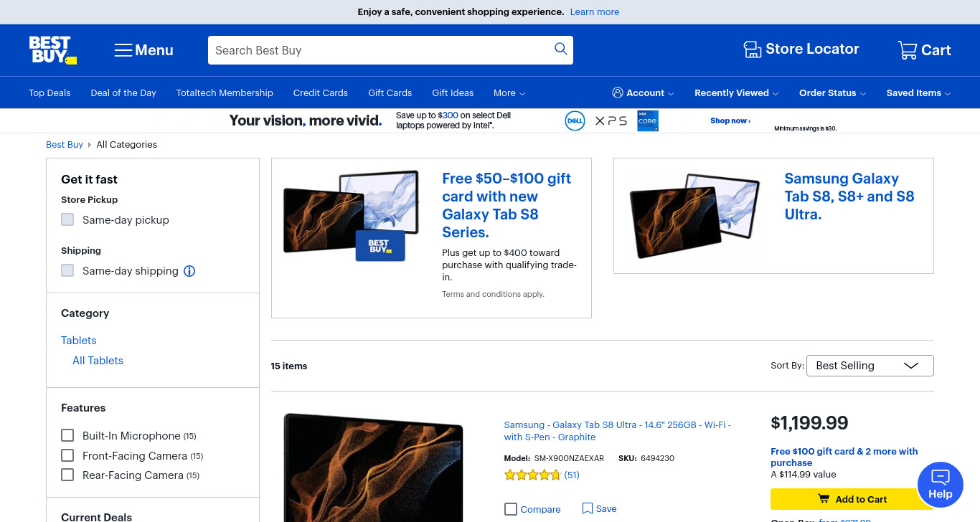
Task: Click the Best Buy logo
Action: tap(52, 50)
